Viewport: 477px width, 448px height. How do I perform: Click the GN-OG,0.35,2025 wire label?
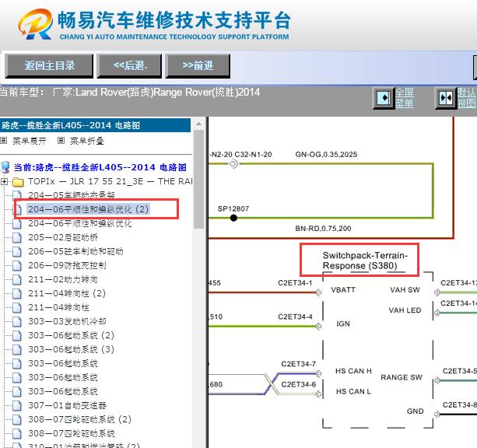pos(326,155)
